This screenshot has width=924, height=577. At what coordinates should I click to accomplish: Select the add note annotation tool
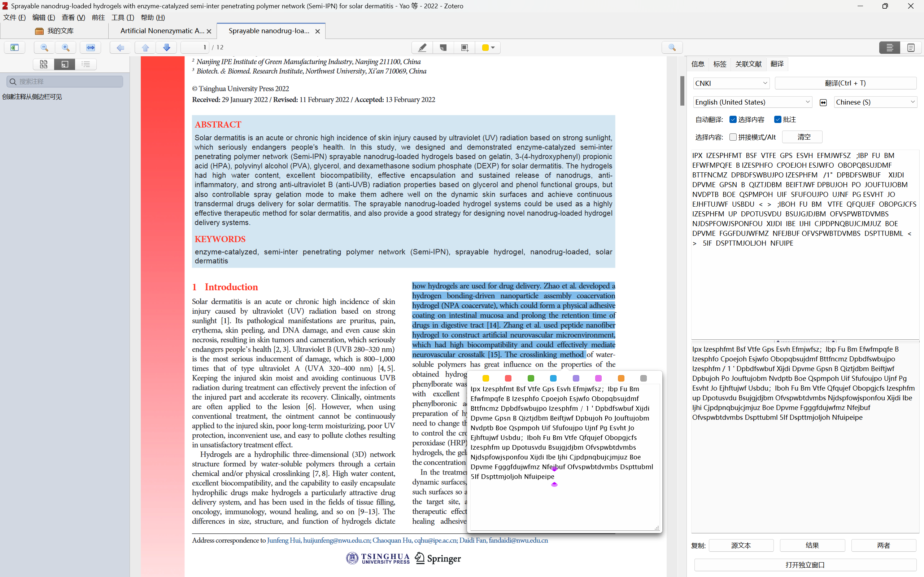(443, 47)
